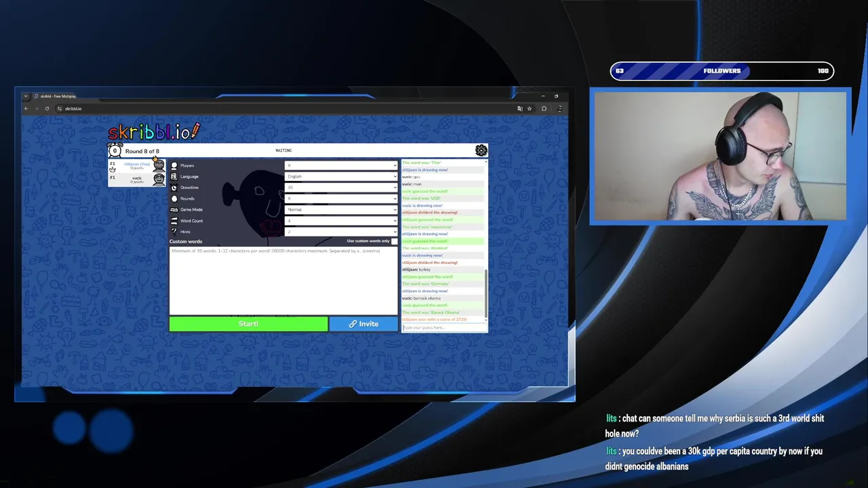The height and width of the screenshot is (488, 868).
Task: Go back using browser back arrow
Action: click(x=26, y=108)
